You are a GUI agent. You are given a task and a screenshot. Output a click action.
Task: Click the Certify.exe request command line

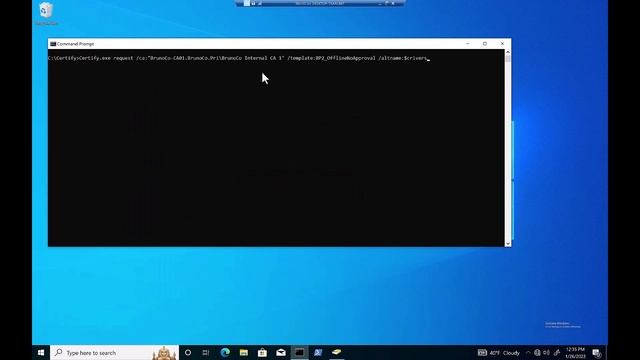[x=239, y=58]
